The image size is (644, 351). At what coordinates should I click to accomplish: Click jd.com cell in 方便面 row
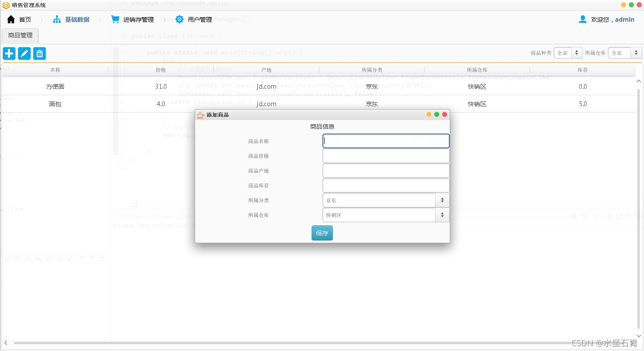pyautogui.click(x=266, y=87)
